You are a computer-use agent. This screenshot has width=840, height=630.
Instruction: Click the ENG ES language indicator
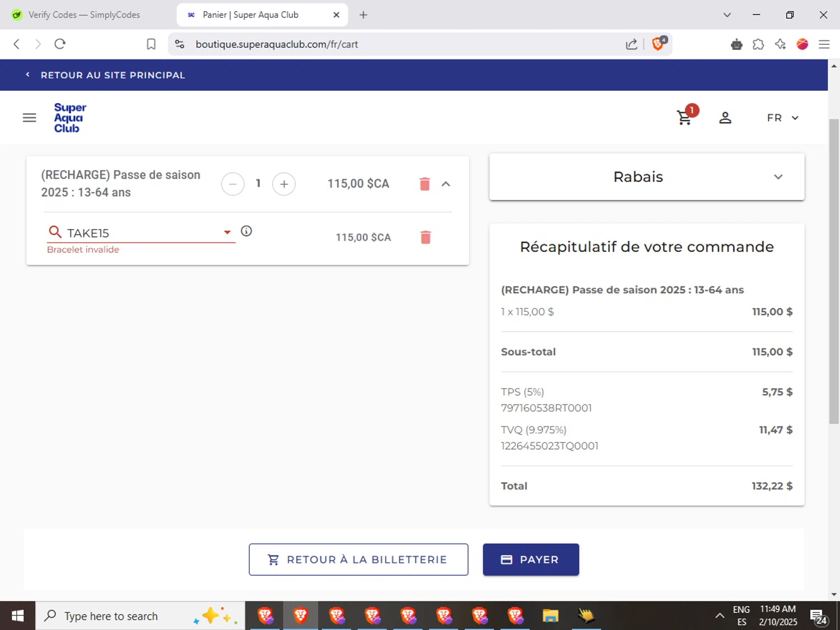click(x=741, y=615)
